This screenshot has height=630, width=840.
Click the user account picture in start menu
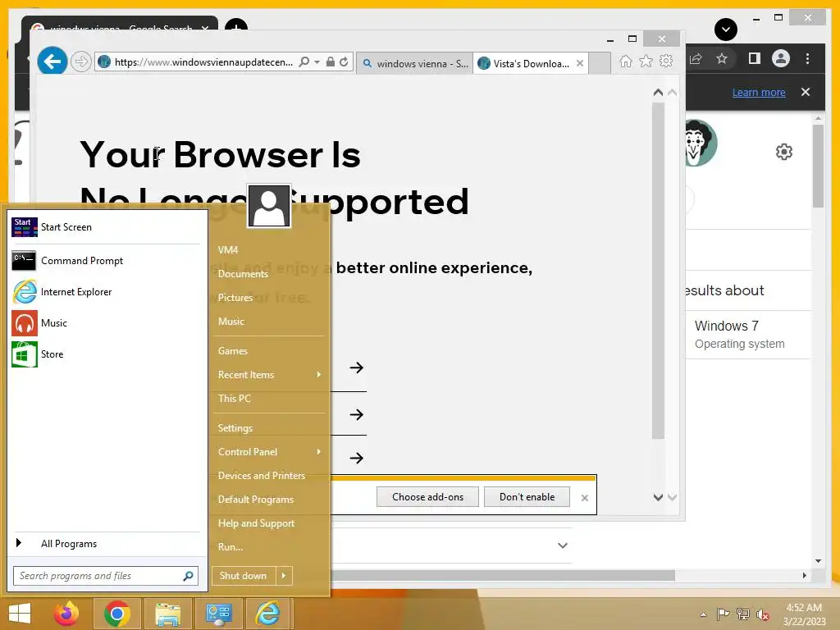[269, 206]
